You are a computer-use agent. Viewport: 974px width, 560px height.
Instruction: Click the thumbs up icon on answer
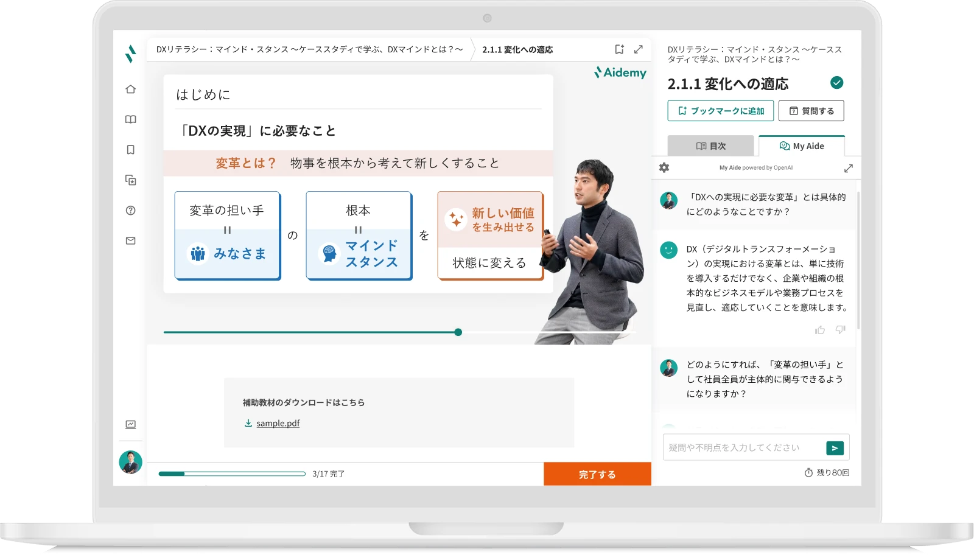tap(820, 330)
